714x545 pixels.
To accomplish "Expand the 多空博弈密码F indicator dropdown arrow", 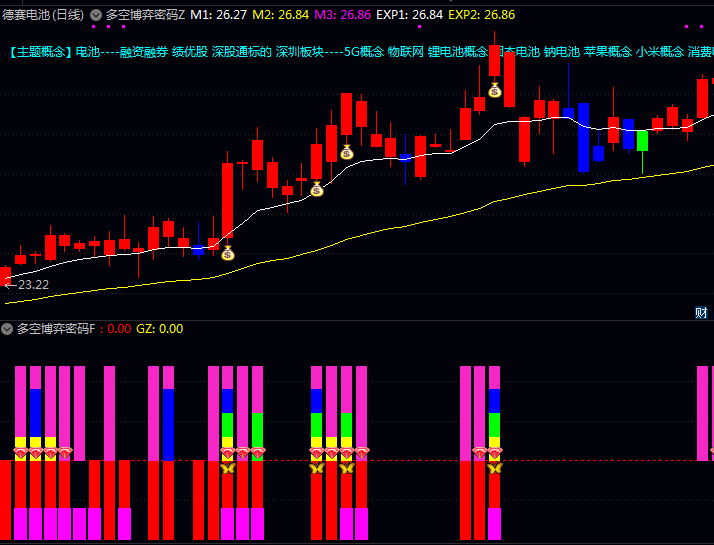I will 7,329.
